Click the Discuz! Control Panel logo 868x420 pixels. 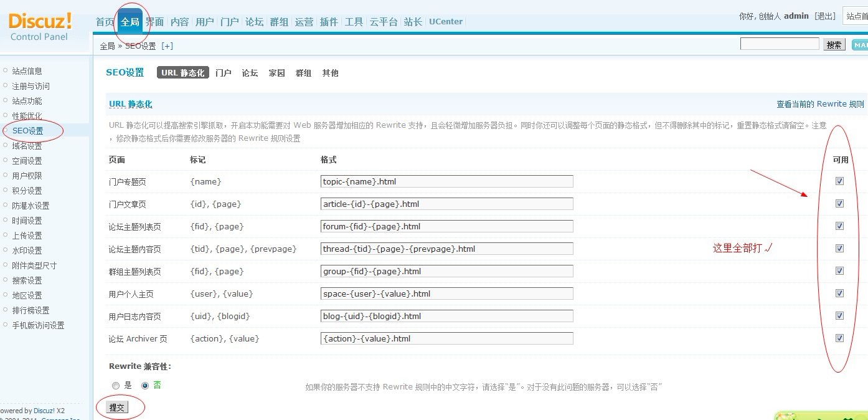click(40, 27)
